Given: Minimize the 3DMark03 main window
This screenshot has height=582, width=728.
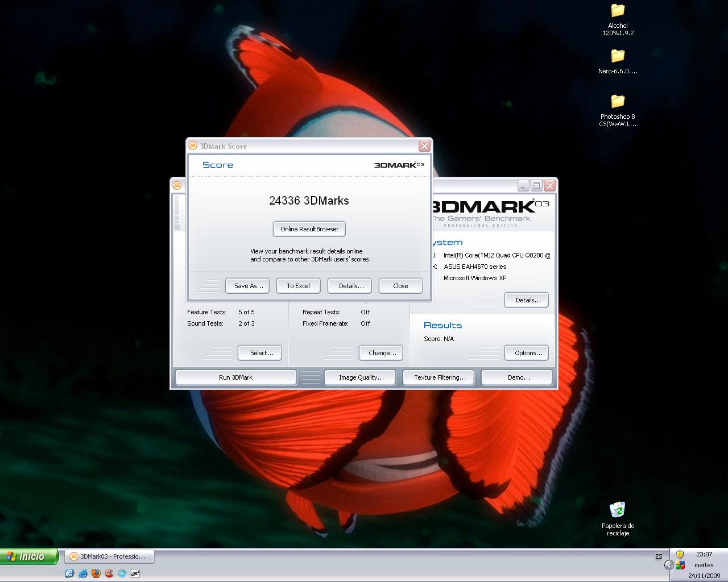Looking at the screenshot, I should (523, 186).
